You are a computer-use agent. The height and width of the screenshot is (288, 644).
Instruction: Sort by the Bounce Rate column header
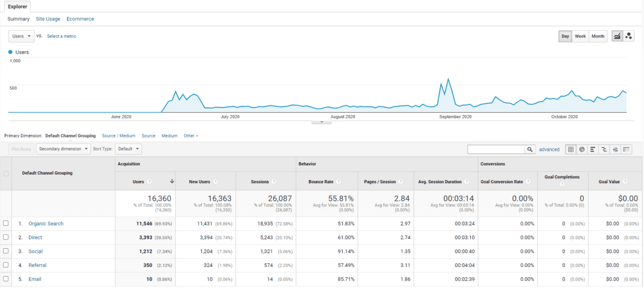(x=321, y=182)
